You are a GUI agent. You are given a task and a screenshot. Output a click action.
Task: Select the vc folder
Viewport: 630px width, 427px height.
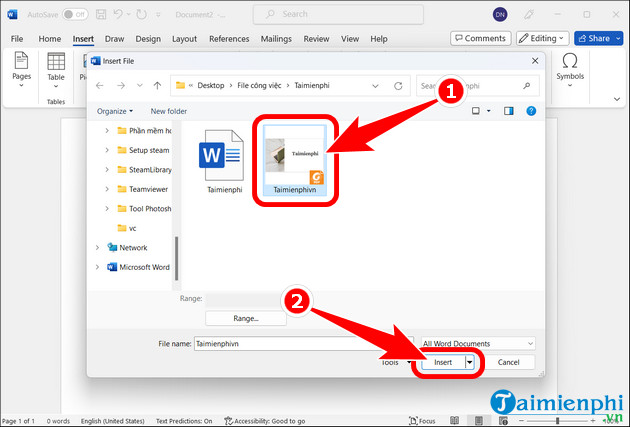127,228
